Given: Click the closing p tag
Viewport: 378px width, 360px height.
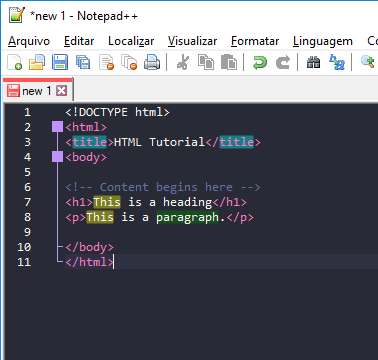Looking at the screenshot, I should (240, 217).
